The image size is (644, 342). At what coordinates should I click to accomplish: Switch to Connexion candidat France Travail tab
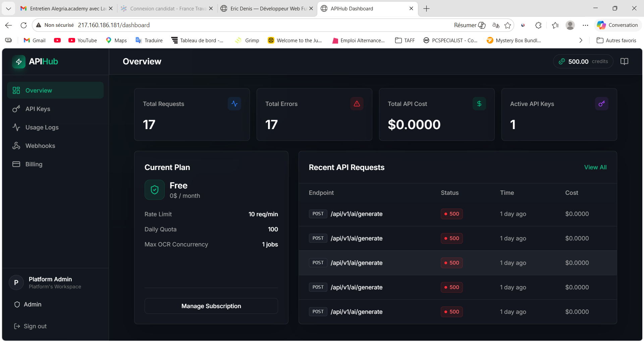tap(167, 8)
